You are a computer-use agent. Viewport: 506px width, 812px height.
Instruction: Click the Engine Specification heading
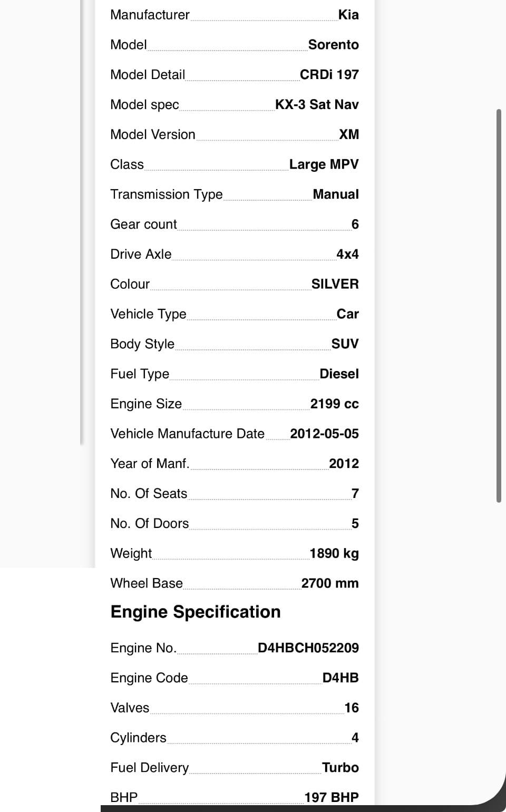click(x=196, y=612)
